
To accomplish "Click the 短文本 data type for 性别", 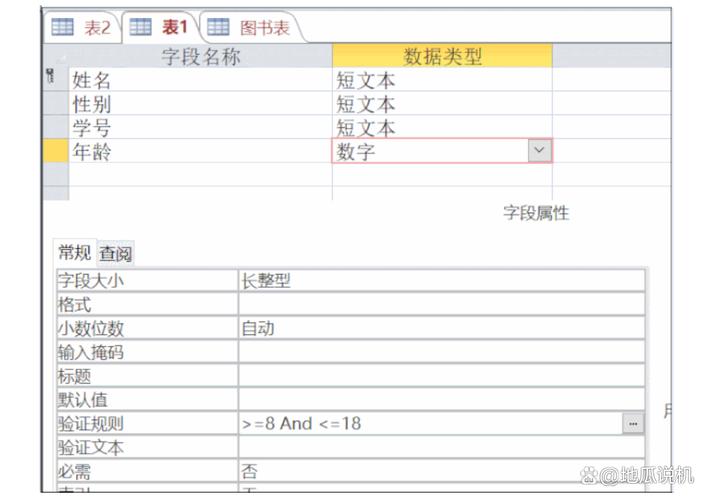I will pyautogui.click(x=442, y=104).
